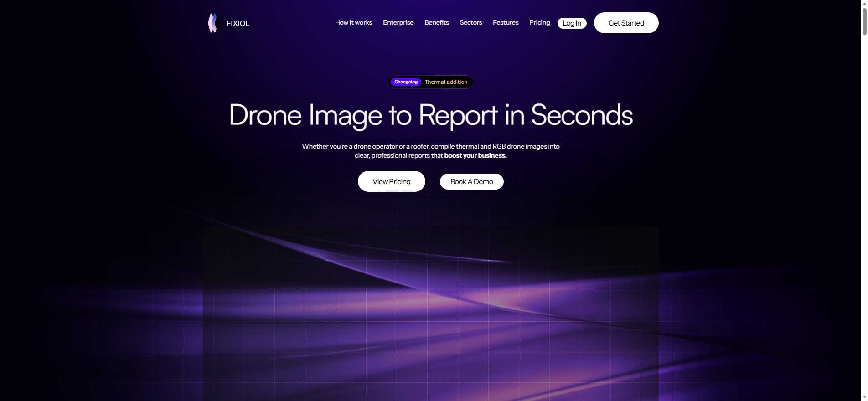
Task: Click the purple hero preview image
Action: click(430, 314)
